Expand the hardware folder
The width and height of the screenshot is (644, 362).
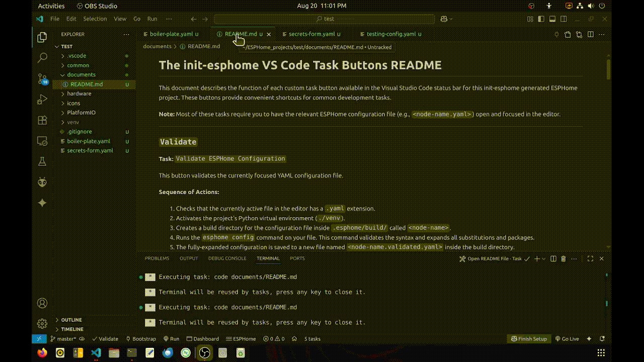pyautogui.click(x=79, y=94)
